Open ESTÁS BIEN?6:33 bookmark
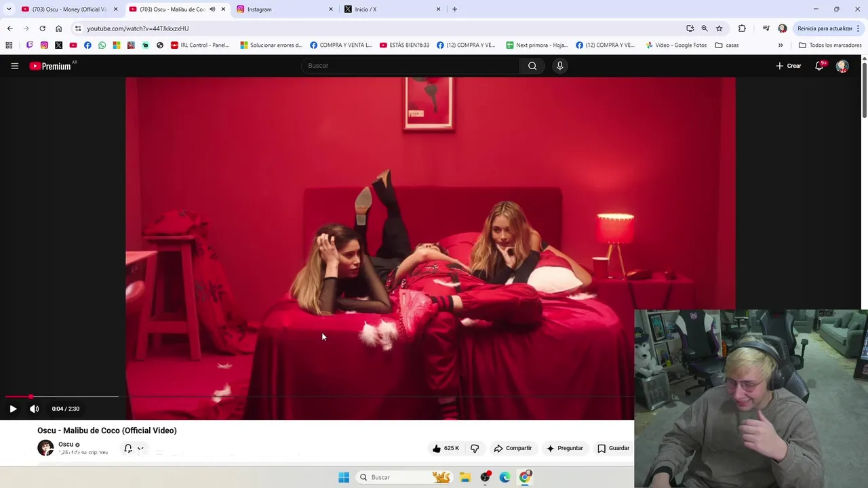Viewport: 868px width, 488px height. (404, 45)
